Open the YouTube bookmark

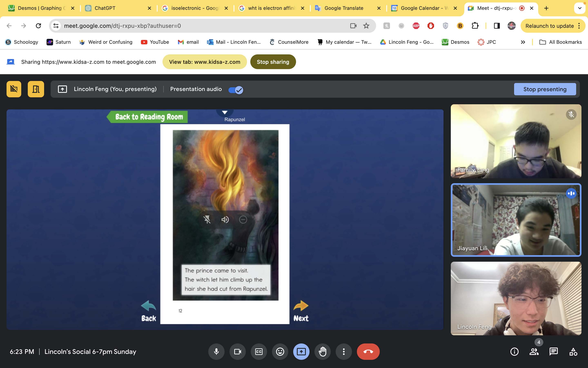pos(155,42)
